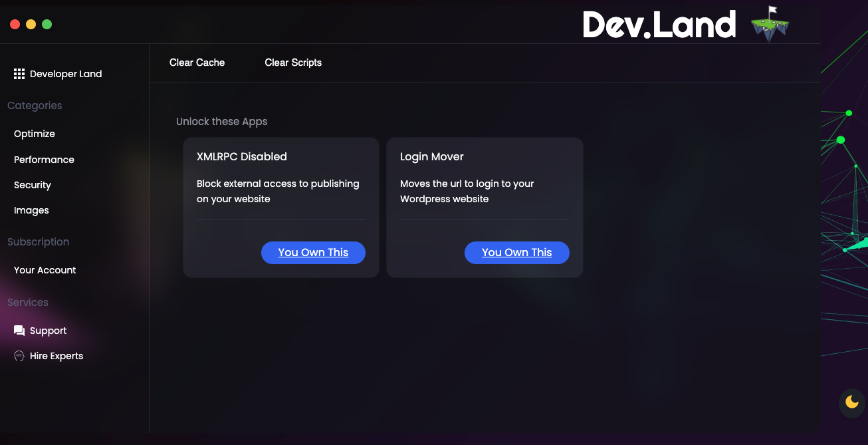Click the 'Unlock these Apps' heading
This screenshot has height=445, width=868.
[222, 122]
